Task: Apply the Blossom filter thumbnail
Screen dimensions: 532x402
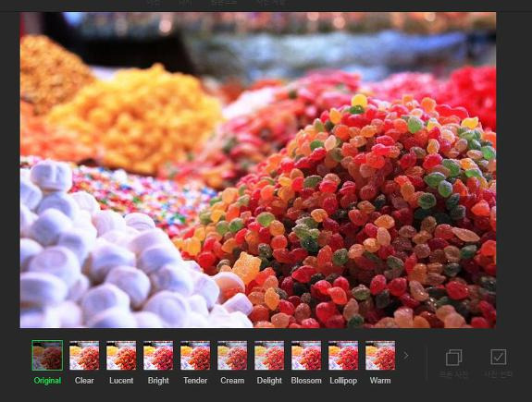Action: [x=306, y=355]
